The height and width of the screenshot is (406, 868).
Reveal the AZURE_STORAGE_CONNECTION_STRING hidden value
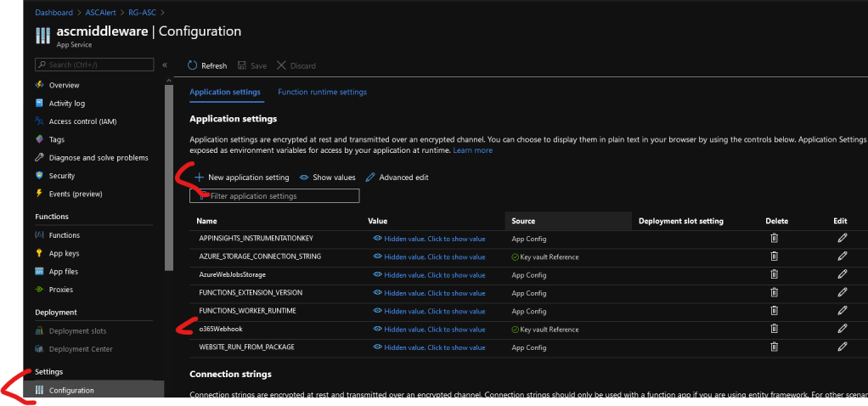click(430, 257)
